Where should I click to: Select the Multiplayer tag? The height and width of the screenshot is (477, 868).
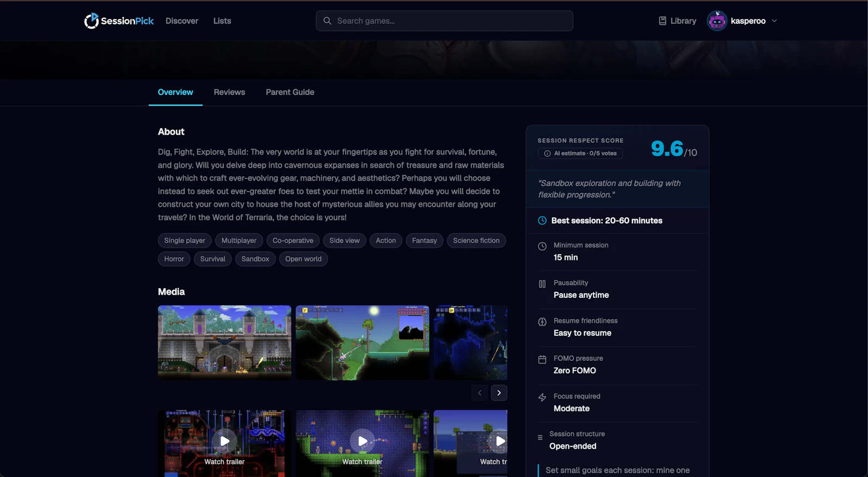click(x=239, y=240)
